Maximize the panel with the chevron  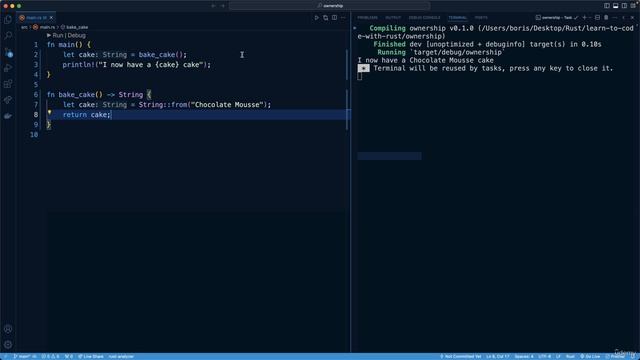click(624, 18)
